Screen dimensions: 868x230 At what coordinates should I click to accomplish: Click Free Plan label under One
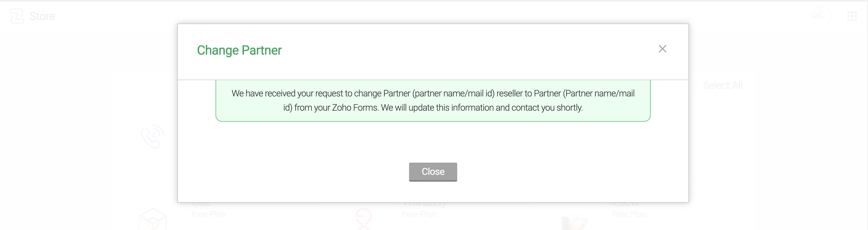[x=209, y=214]
